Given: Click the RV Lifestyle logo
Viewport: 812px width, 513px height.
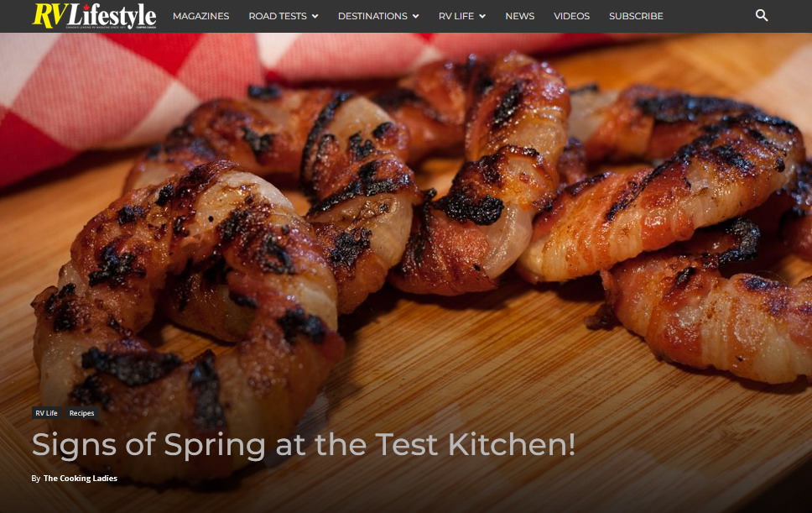Looking at the screenshot, I should coord(94,16).
